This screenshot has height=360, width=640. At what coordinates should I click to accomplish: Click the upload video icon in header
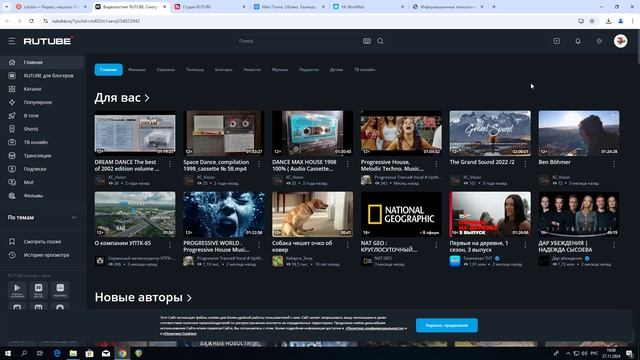point(556,41)
